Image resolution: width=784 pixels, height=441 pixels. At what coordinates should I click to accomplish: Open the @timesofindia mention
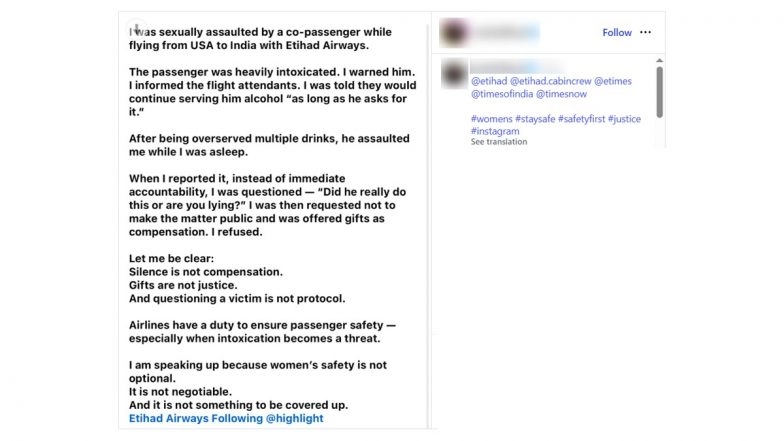501,94
